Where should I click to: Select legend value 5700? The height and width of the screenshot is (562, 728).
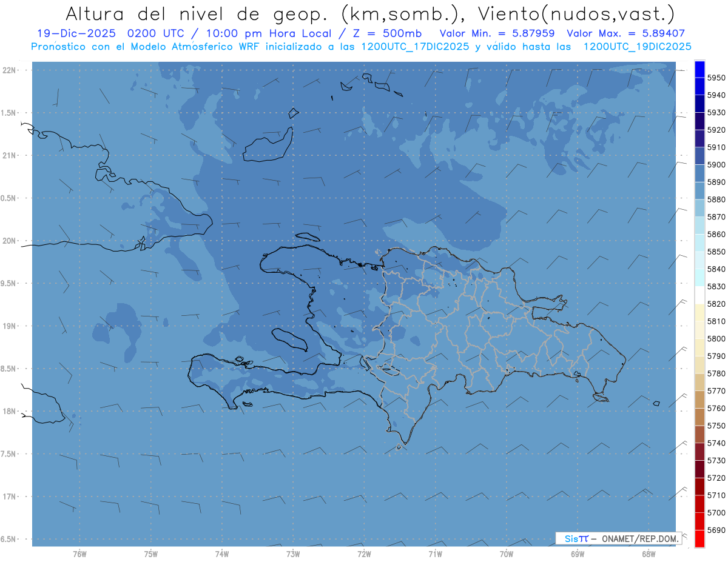716,512
